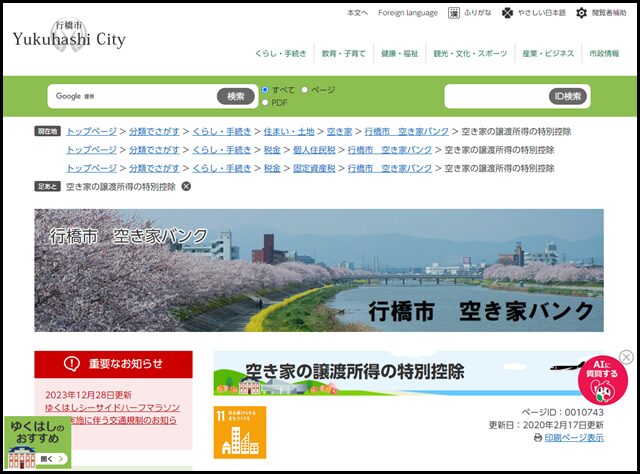
Task: Go to 固定資産税 breadcrumb link
Action: coord(314,168)
